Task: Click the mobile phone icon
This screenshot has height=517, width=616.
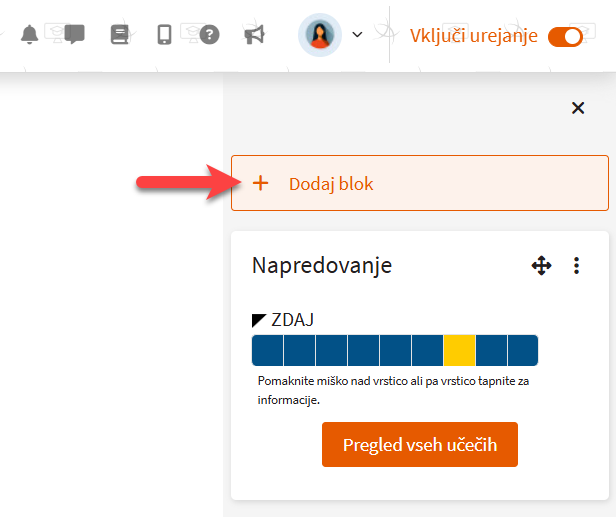Action: [x=165, y=35]
